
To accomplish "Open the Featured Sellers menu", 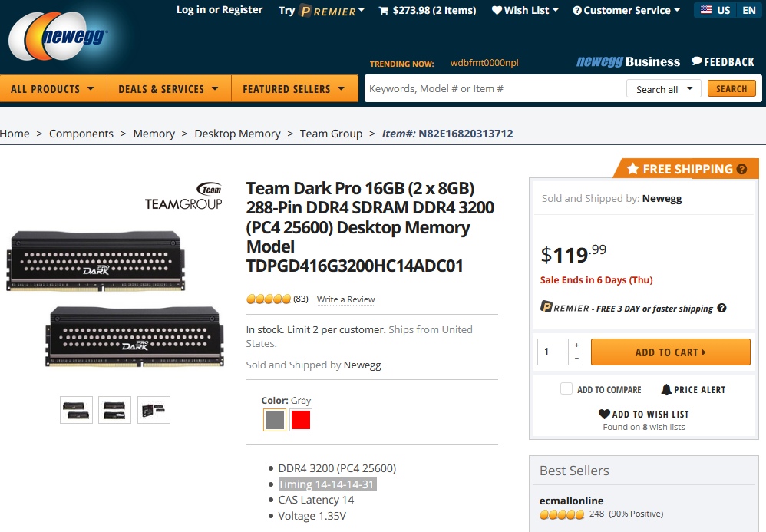I will pos(294,89).
